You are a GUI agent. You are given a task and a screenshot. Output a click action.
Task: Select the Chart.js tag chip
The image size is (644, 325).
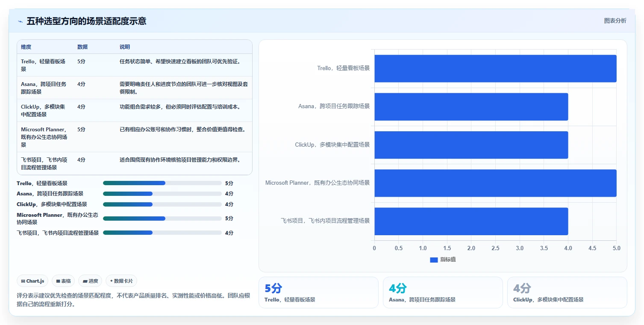tap(32, 281)
